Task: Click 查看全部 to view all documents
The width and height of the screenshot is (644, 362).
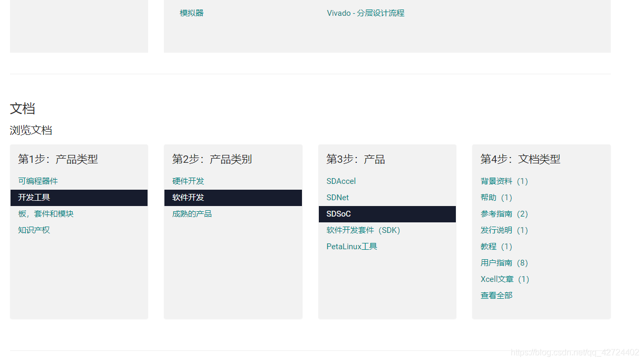Action: coord(496,296)
